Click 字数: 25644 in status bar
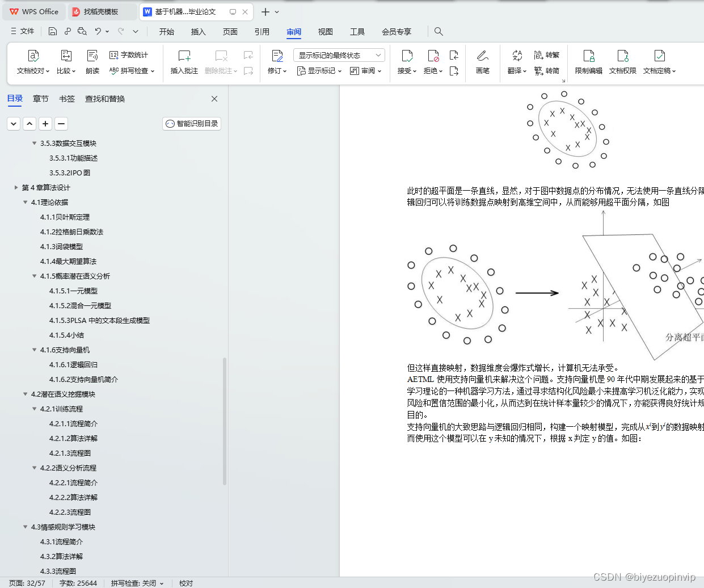 click(x=78, y=583)
